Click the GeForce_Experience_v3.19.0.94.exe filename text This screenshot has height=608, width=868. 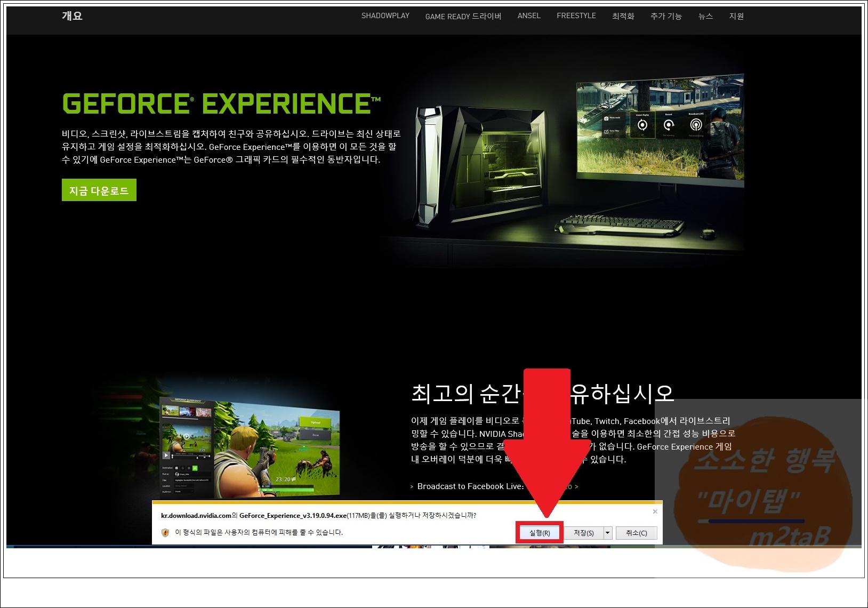(x=293, y=516)
